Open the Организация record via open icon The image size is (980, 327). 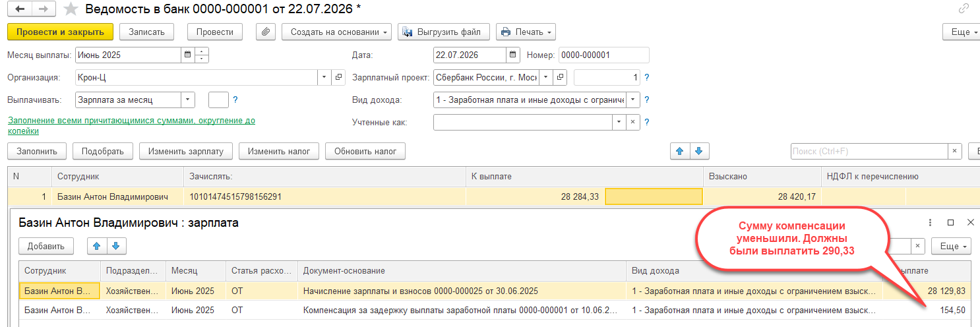pyautogui.click(x=339, y=78)
